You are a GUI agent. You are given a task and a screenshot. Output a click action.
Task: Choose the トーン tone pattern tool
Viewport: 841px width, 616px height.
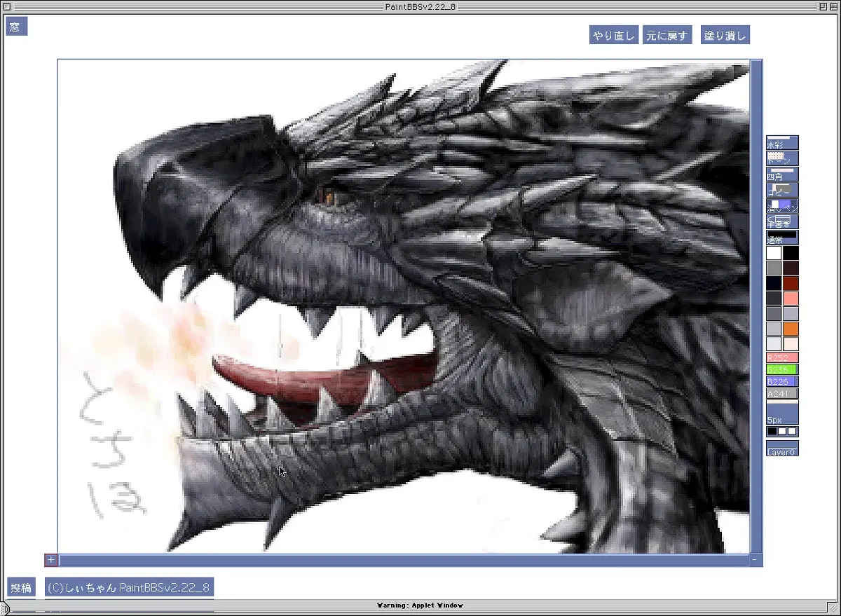coord(782,158)
